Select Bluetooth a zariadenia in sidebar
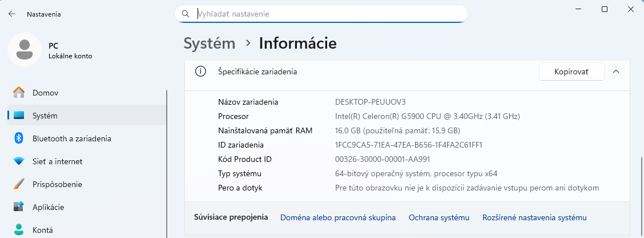 coord(71,138)
